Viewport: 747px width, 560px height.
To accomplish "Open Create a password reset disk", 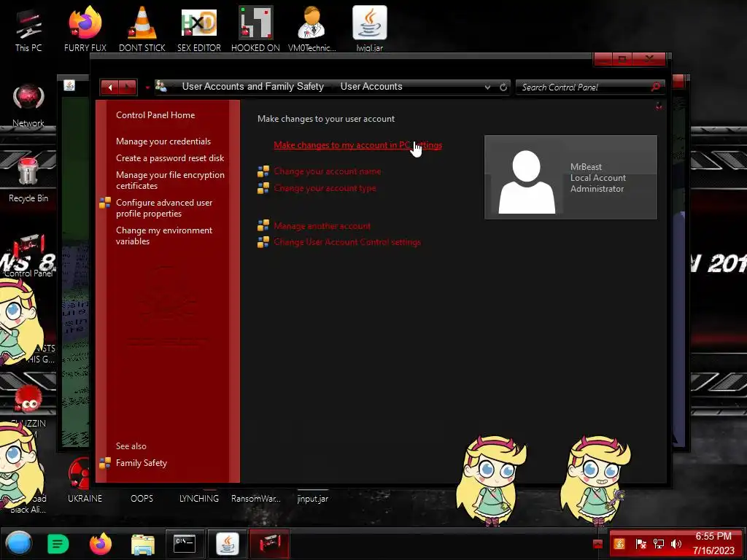I will tap(169, 157).
